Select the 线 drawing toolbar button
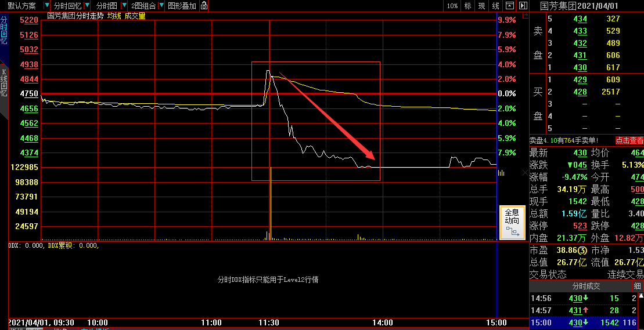The image size is (644, 330). point(495,6)
